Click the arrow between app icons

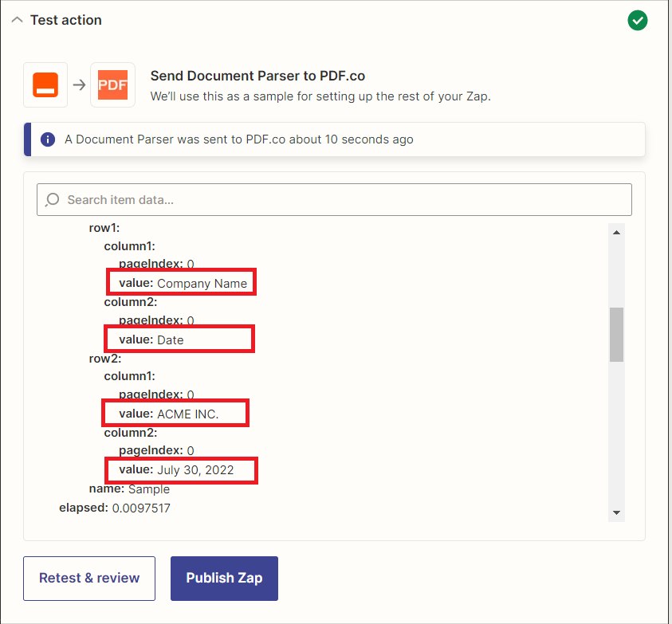[79, 84]
